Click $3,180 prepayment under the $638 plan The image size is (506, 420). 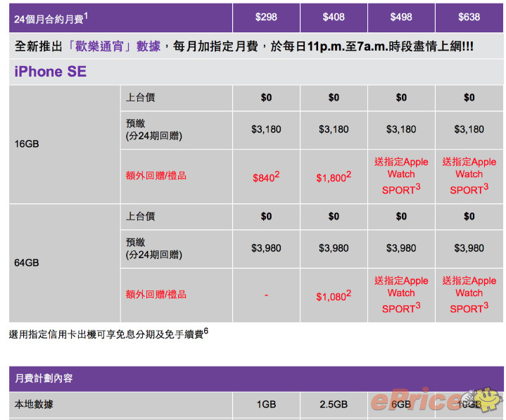pyautogui.click(x=469, y=129)
